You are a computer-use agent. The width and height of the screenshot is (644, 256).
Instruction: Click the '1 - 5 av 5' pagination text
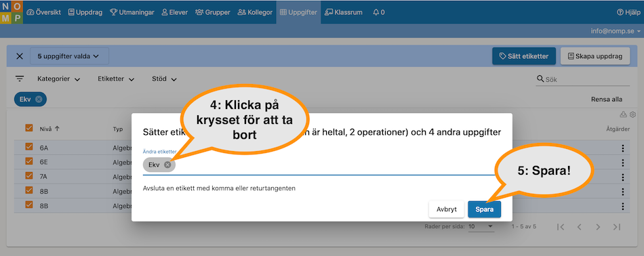523,226
